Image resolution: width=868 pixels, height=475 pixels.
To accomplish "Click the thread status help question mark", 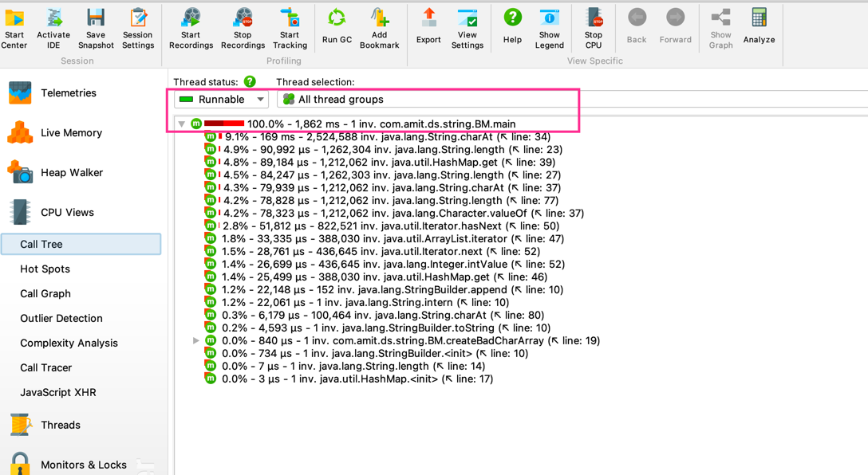I will click(251, 82).
